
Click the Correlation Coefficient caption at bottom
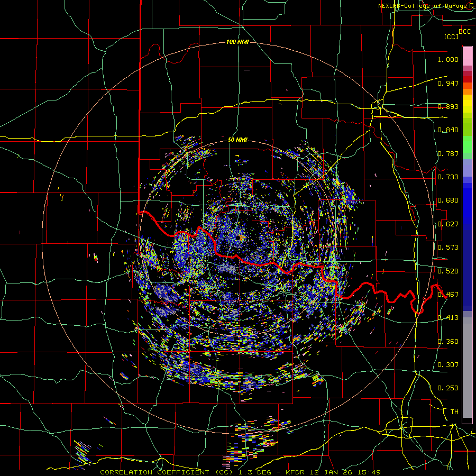pyautogui.click(x=240, y=472)
